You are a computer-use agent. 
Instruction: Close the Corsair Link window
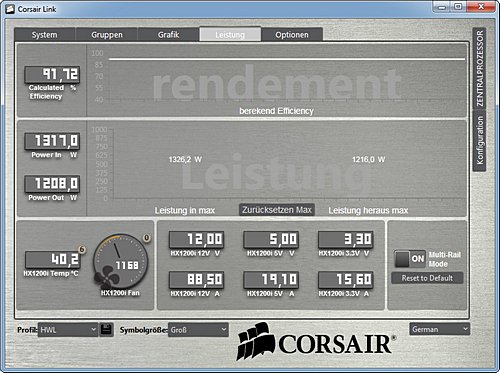[481, 7]
